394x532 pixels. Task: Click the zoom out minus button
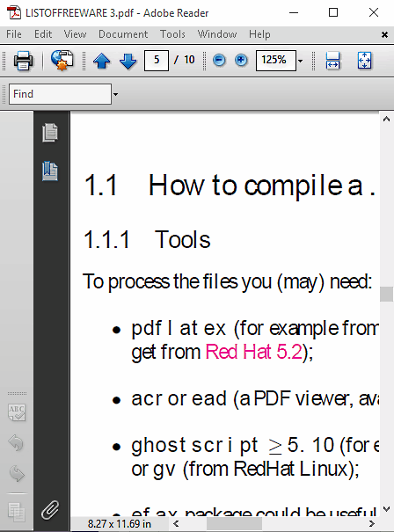point(219,61)
